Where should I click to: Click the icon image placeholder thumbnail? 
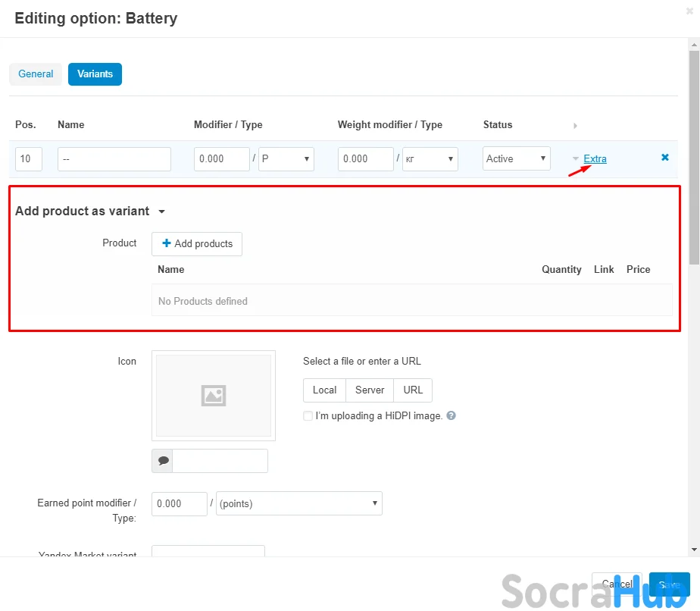213,395
